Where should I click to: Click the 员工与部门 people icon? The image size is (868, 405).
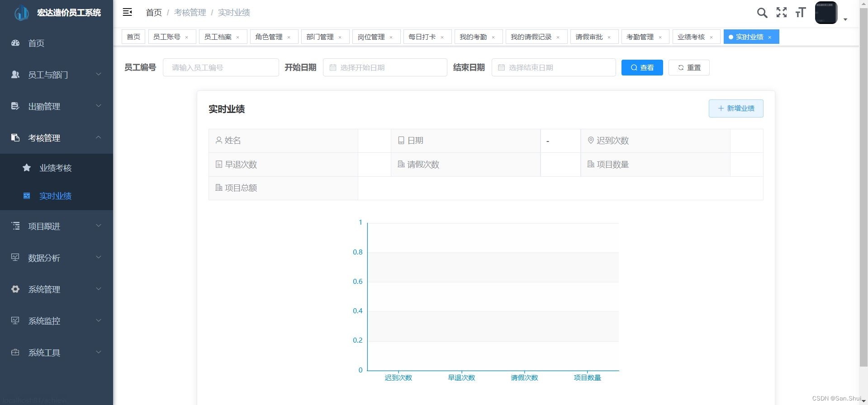pos(15,75)
